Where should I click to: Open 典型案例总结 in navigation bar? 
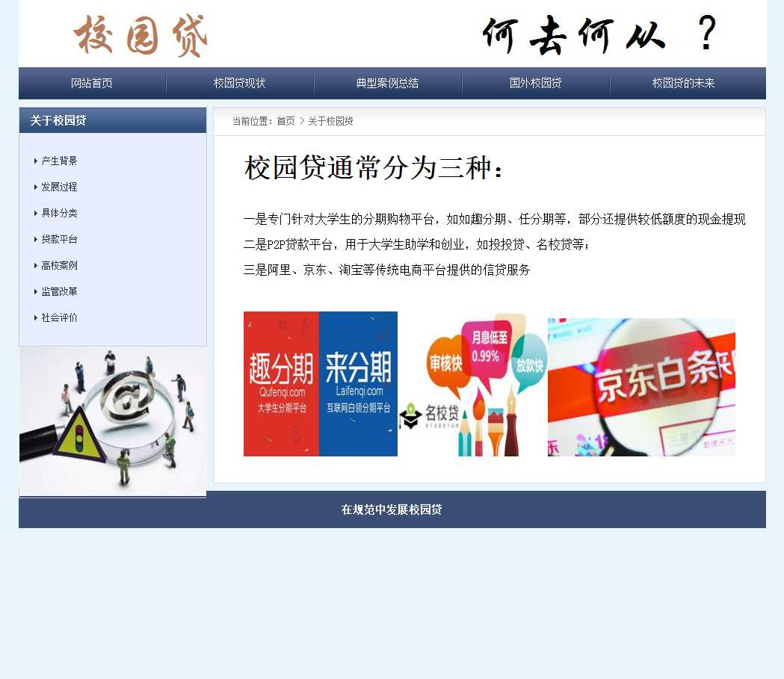coord(387,83)
